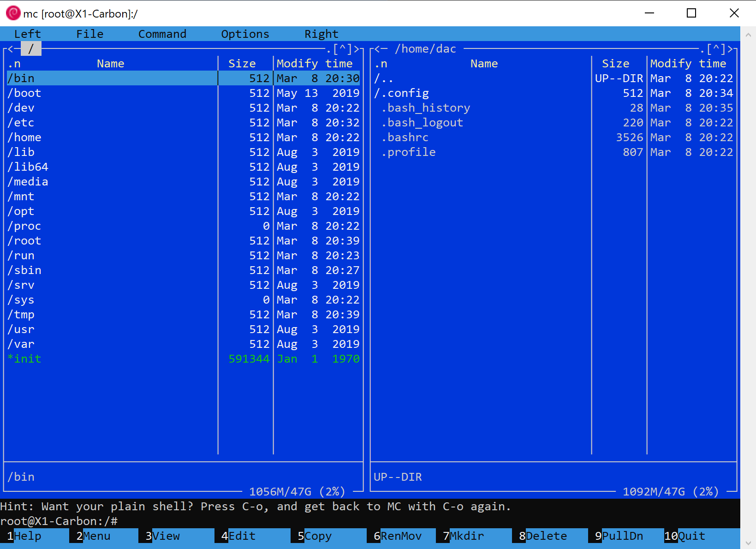
Task: Open the Options menu
Action: coord(245,34)
